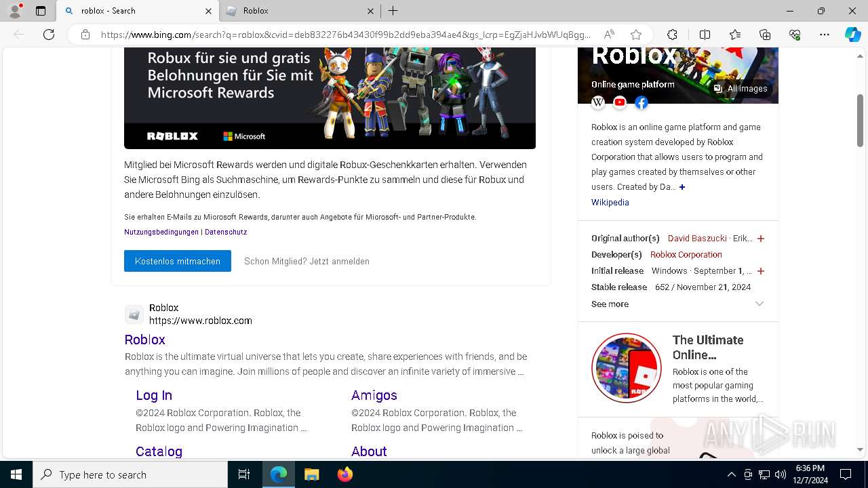Open Browser essentials heart icon
Viewport: 868px width, 488px height.
click(x=795, y=35)
